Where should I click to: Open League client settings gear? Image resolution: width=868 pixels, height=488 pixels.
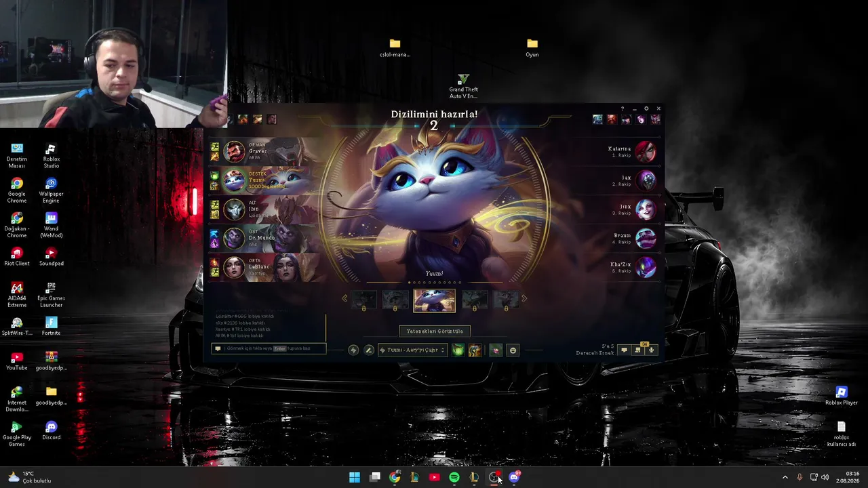pyautogui.click(x=646, y=108)
